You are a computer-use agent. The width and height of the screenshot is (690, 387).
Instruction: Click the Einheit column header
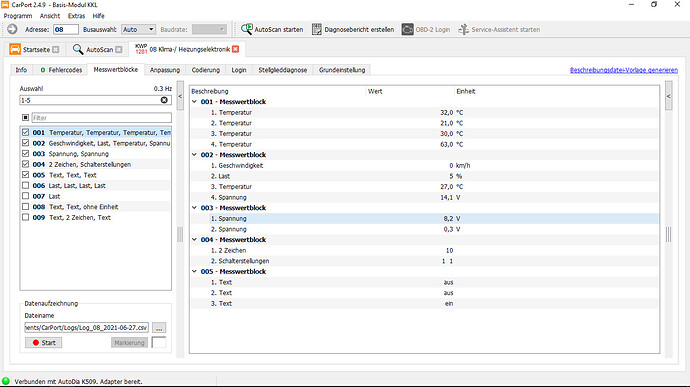557,91
